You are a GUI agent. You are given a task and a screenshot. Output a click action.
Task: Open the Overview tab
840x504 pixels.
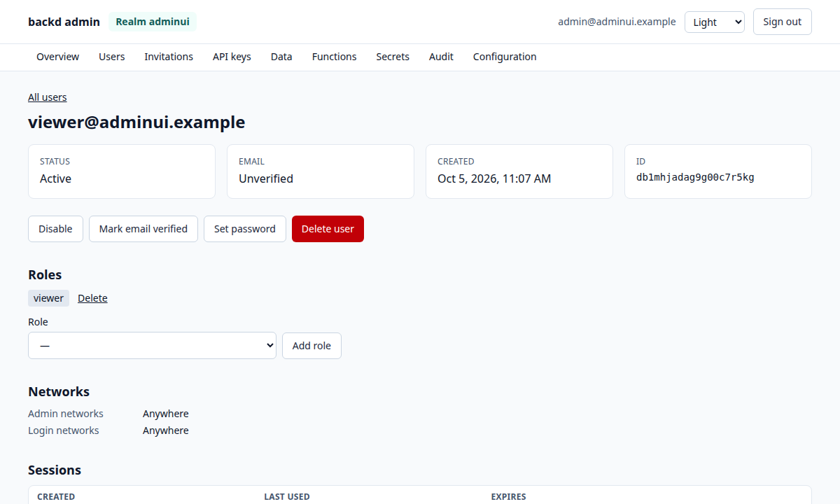point(57,57)
